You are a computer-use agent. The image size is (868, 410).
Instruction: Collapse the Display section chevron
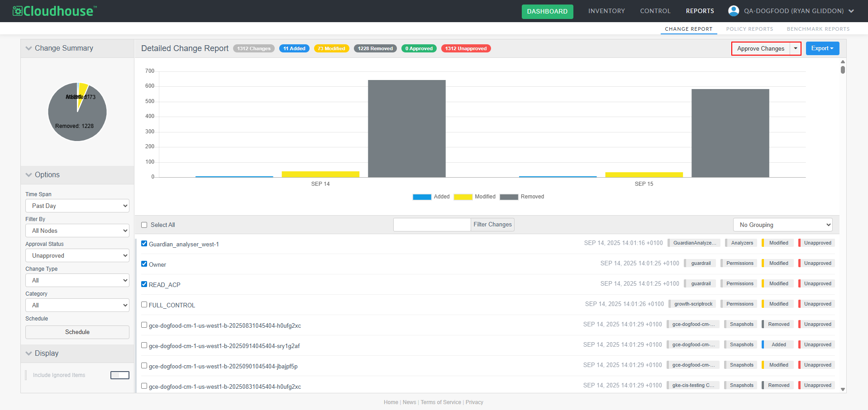click(x=29, y=353)
